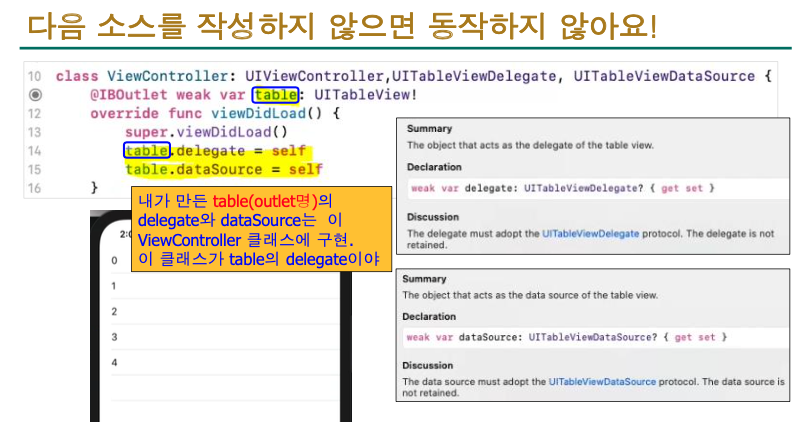Screen dimensions: 806x438
Task: Click the Summary heading in delegate popup
Action: point(429,129)
